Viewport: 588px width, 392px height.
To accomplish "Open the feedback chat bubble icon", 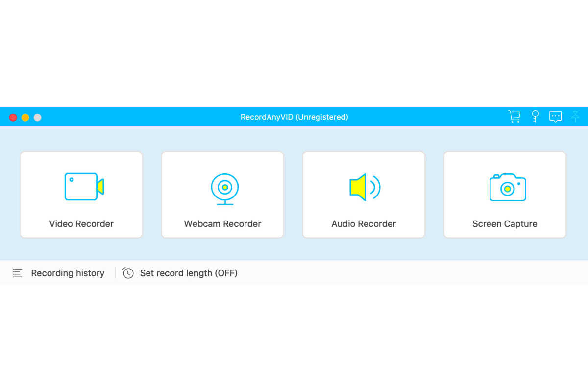I will tap(555, 117).
